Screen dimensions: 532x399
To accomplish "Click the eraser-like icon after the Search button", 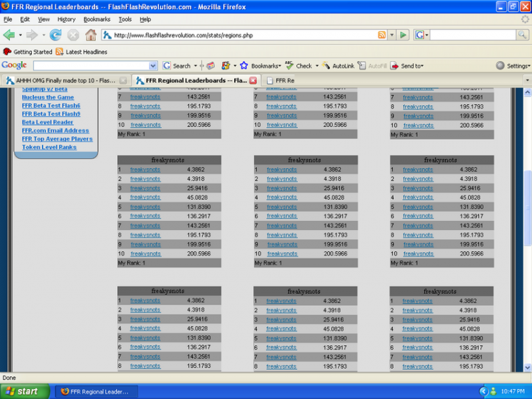I will (211, 66).
